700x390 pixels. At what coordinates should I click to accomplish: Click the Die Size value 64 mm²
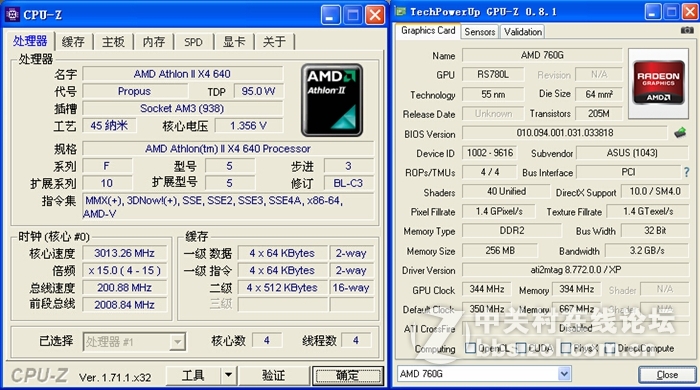point(598,94)
